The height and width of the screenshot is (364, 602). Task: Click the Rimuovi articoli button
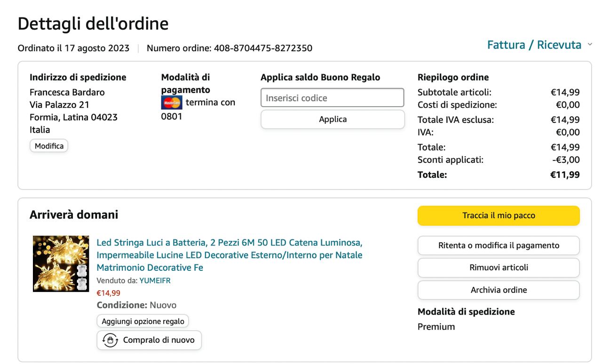coord(499,268)
